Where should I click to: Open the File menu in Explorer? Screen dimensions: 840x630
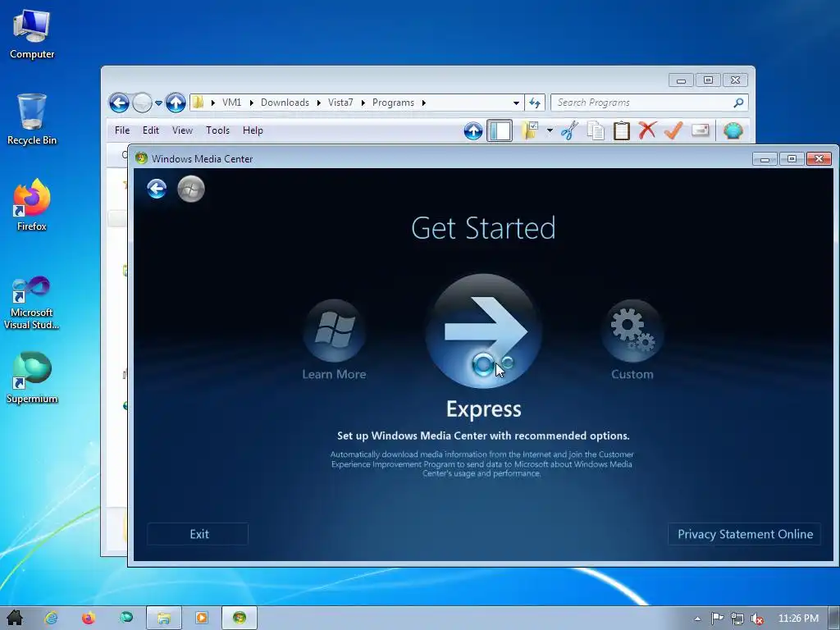click(122, 130)
